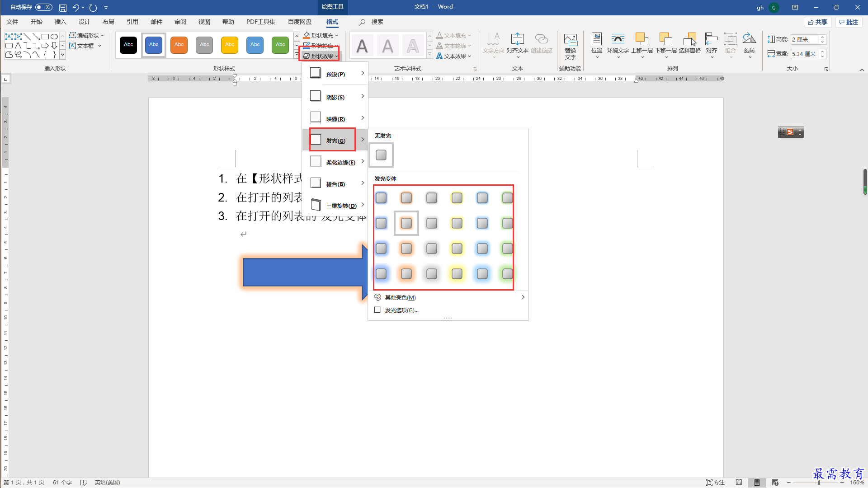Open the 三维旋转 submenu
868x488 pixels.
(335, 205)
